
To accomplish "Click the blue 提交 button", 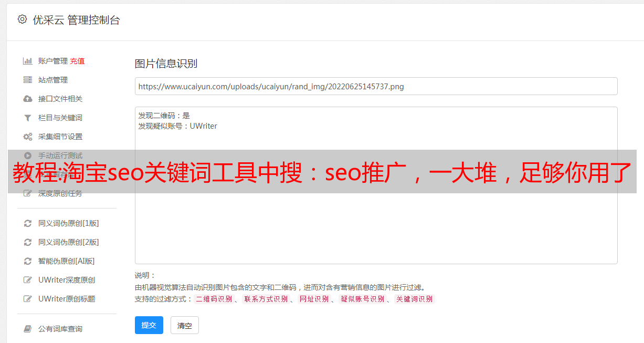I will 149,325.
